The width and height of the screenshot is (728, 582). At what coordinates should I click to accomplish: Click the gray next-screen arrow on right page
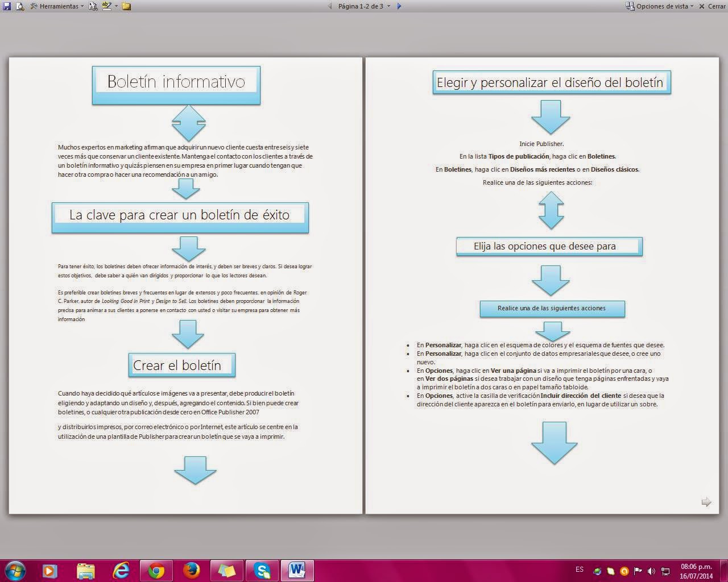pyautogui.click(x=706, y=502)
